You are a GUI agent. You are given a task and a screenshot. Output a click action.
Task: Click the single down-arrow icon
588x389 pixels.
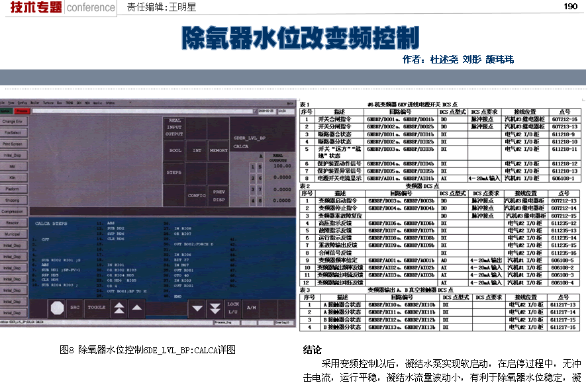[x=197, y=308]
